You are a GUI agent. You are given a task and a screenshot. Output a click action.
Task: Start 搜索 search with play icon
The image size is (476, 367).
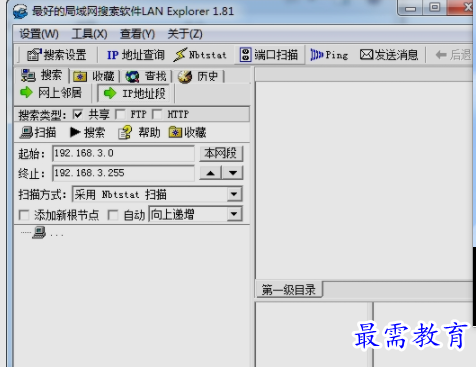(87, 132)
